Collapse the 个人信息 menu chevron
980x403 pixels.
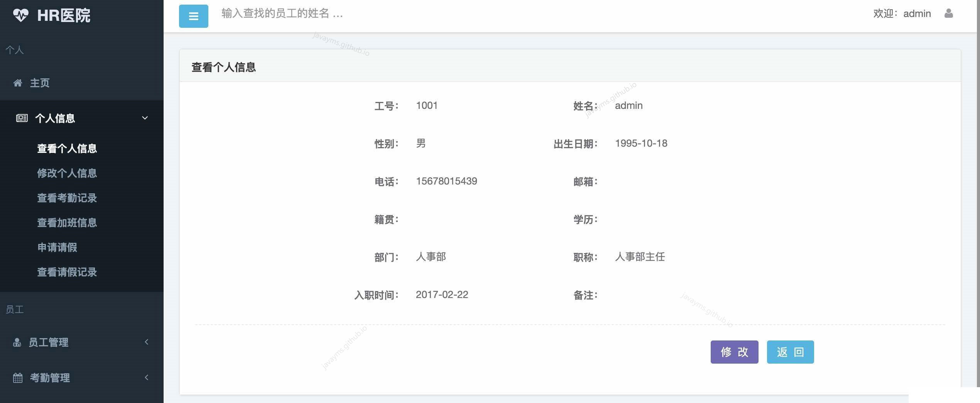pos(145,118)
